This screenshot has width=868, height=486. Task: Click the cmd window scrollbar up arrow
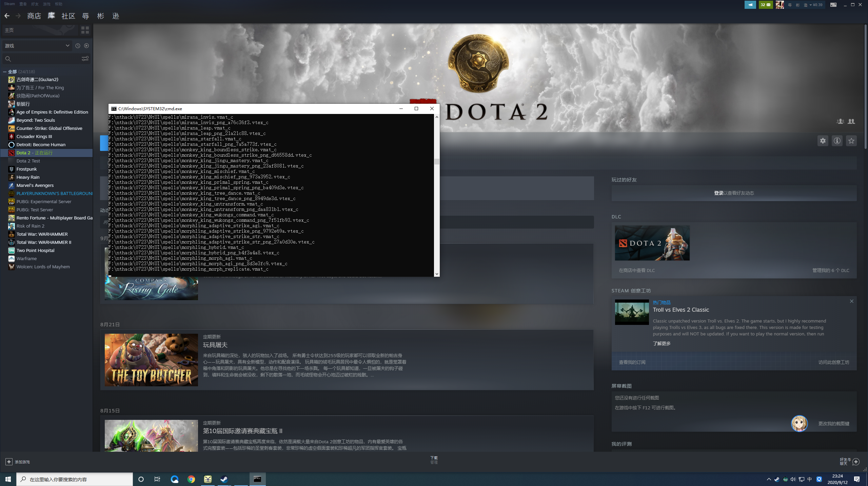pyautogui.click(x=437, y=117)
